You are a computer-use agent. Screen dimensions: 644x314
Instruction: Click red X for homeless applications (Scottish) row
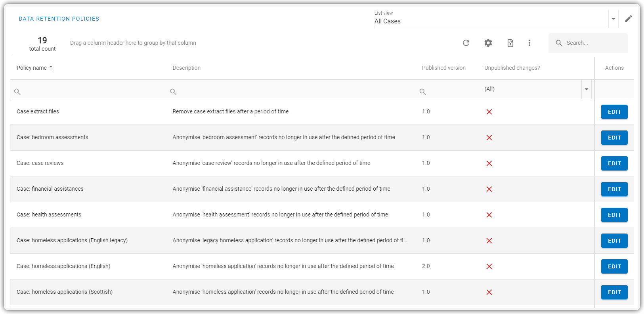(489, 292)
